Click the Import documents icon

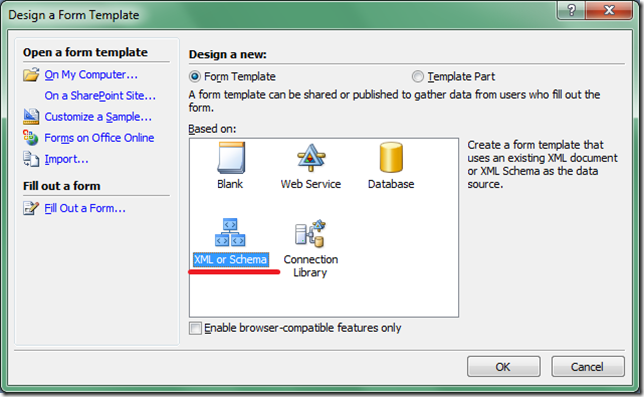[x=31, y=159]
